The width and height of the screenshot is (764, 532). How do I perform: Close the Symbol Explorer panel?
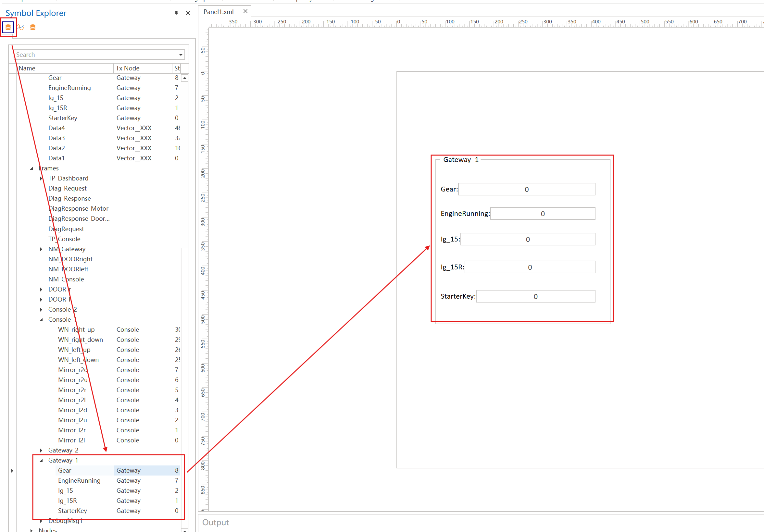click(188, 13)
